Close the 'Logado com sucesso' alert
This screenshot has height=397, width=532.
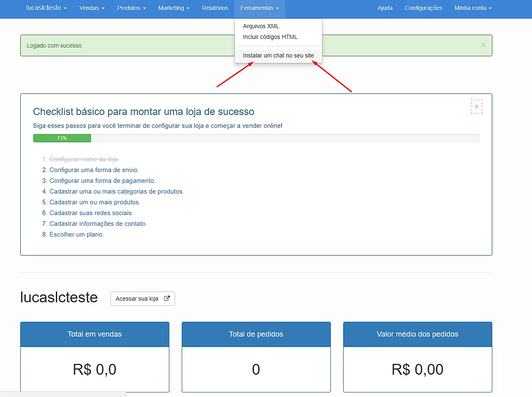point(483,45)
